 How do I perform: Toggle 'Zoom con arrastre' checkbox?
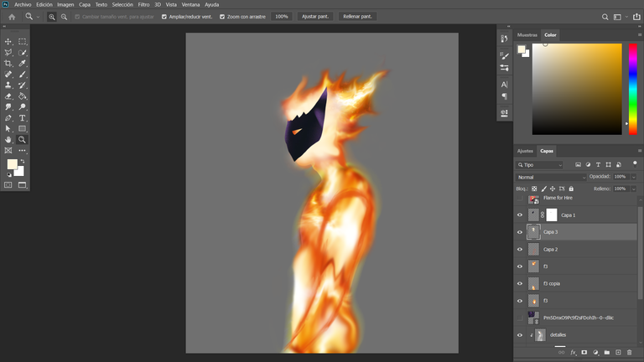pyautogui.click(x=222, y=17)
